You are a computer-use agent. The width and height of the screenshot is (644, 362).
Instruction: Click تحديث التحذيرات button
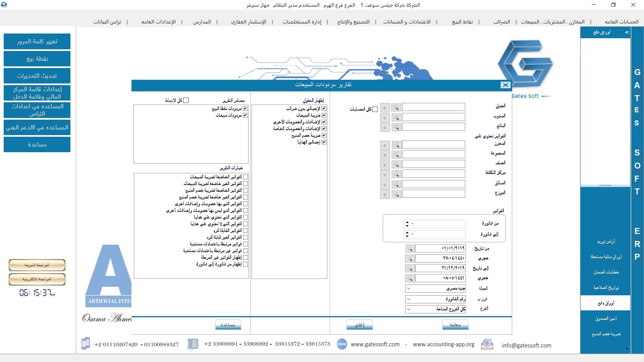pyautogui.click(x=37, y=76)
